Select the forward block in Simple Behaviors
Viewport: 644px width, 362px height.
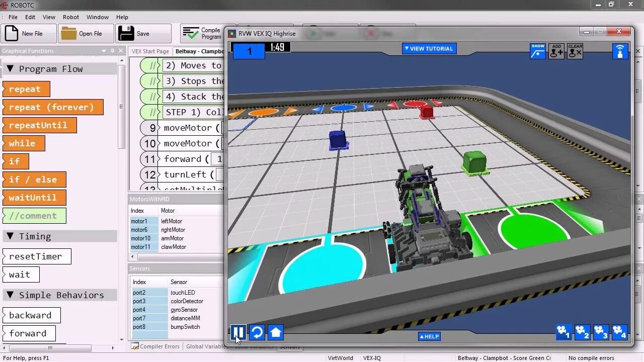click(29, 333)
